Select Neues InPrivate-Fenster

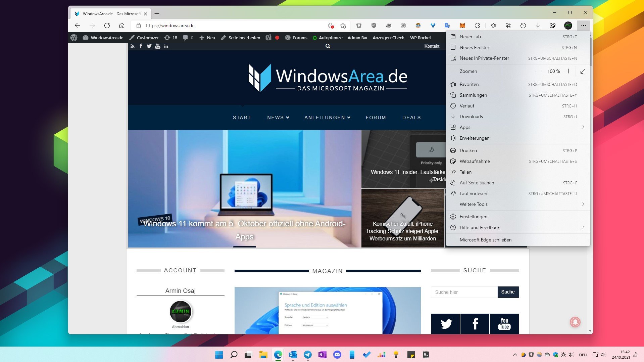pos(518,58)
